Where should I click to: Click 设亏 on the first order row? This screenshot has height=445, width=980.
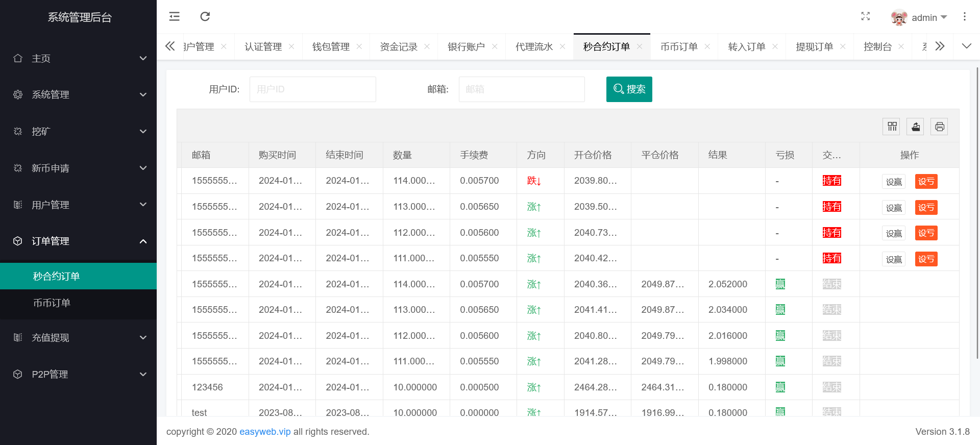(926, 182)
